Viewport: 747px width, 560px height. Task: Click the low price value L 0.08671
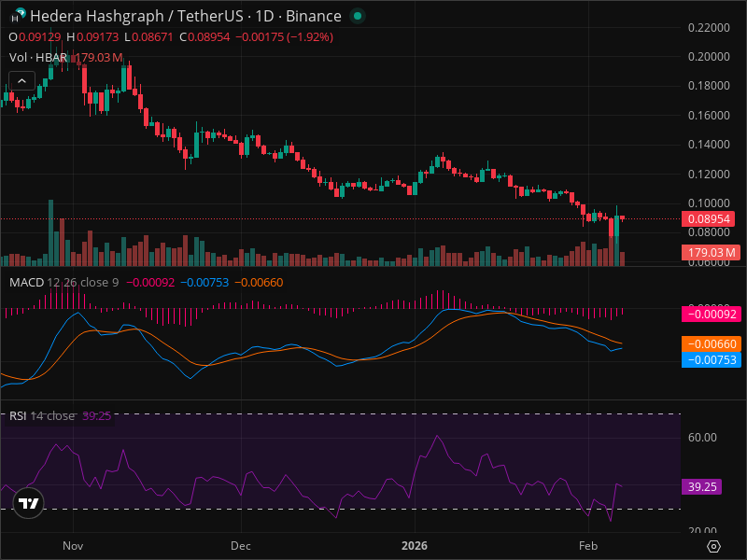coord(148,37)
